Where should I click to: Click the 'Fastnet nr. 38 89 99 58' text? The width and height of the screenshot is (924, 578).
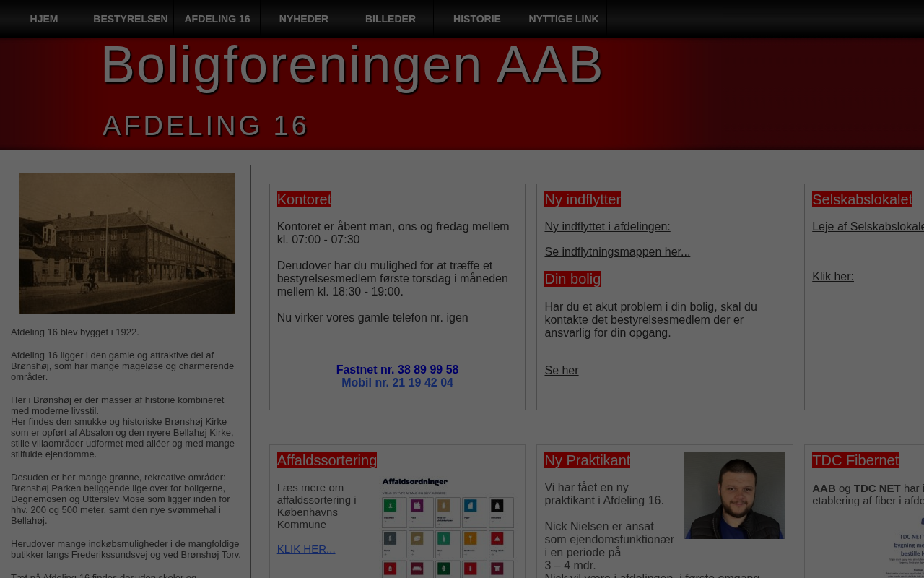coord(397,370)
